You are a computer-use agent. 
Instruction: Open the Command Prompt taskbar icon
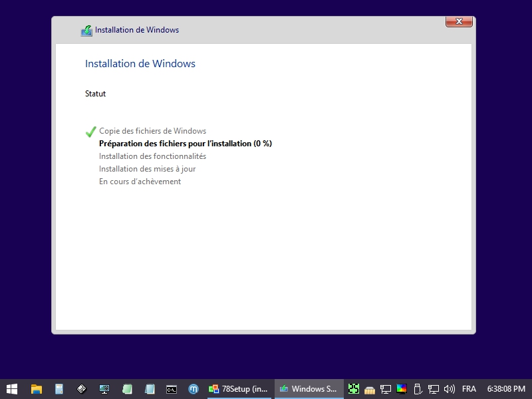[172, 389]
